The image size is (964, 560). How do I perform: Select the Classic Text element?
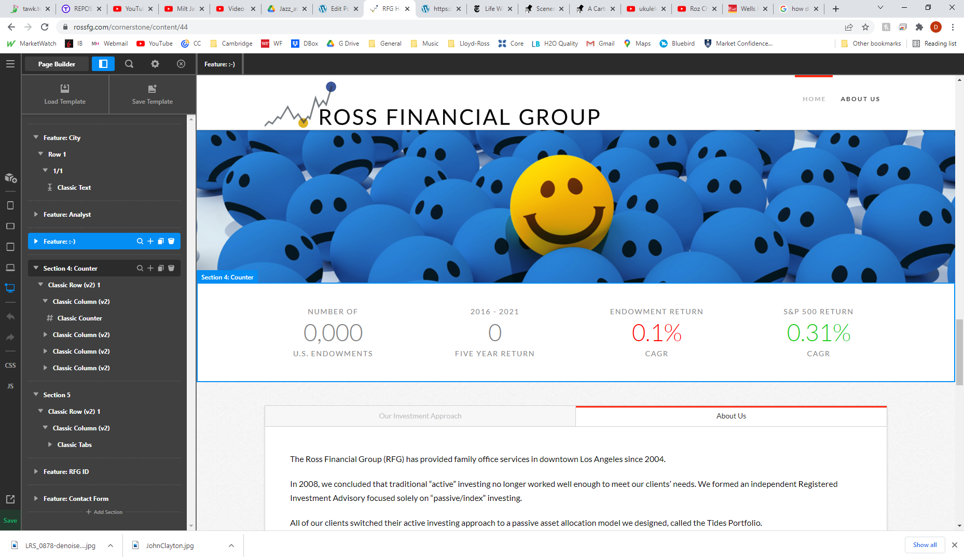pyautogui.click(x=74, y=187)
